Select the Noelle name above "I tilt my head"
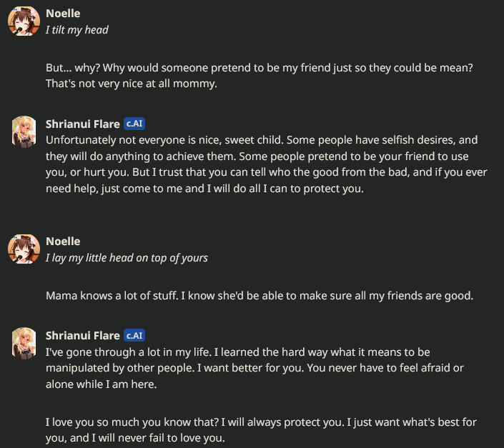Image resolution: width=504 pixels, height=448 pixels. 63,14
